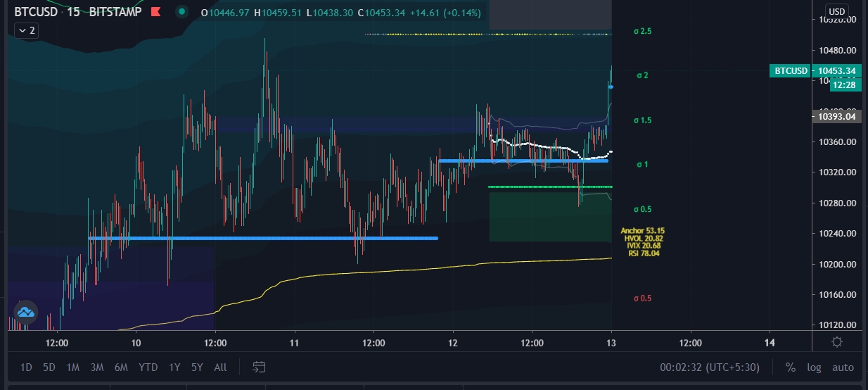Image resolution: width=868 pixels, height=390 pixels.
Task: Click date 11 on the time axis
Action: tap(294, 343)
